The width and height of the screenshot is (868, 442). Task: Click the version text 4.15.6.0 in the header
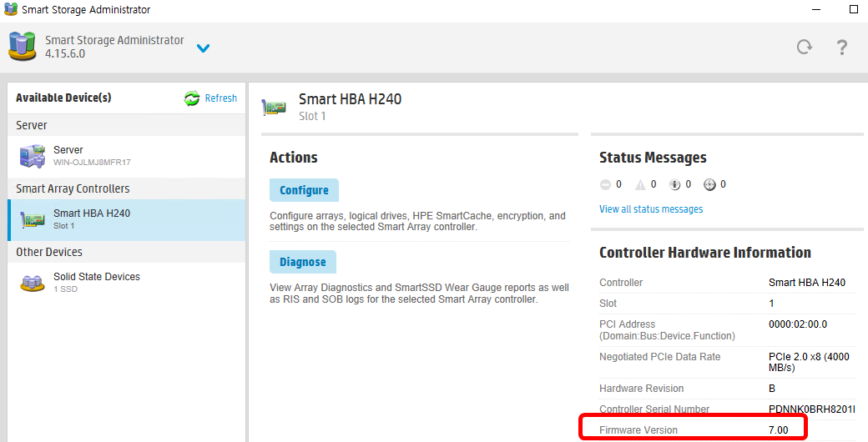pyautogui.click(x=65, y=53)
